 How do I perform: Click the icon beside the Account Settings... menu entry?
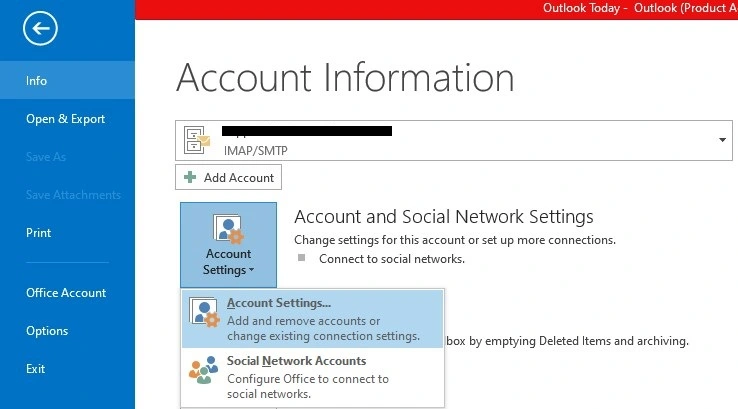point(204,313)
